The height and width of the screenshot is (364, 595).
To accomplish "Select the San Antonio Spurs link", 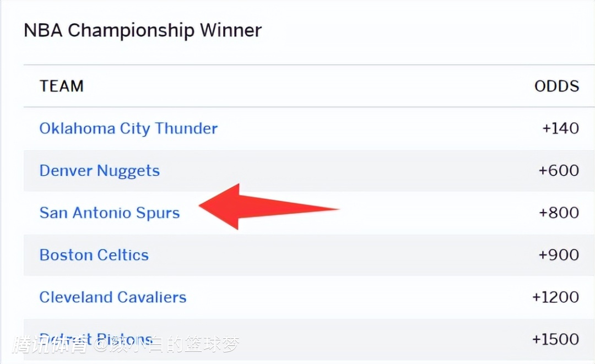I will tap(110, 213).
